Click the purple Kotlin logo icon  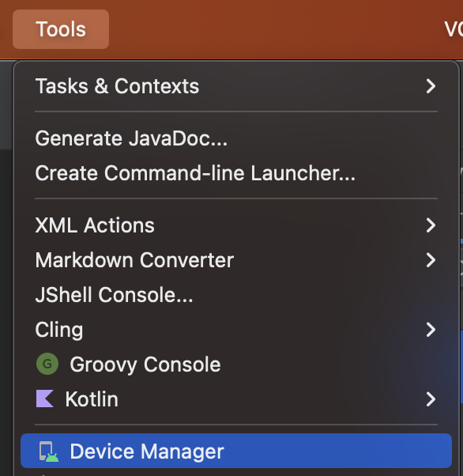coord(45,399)
